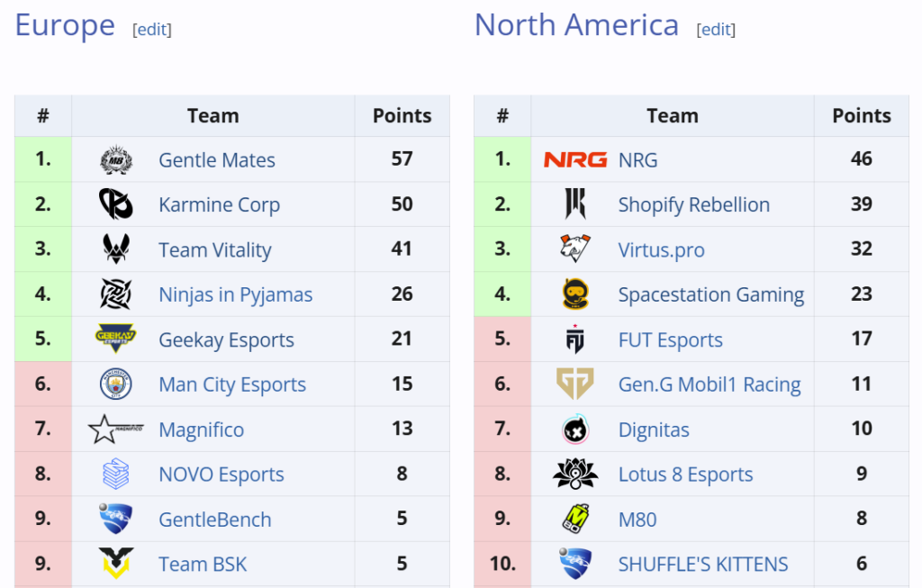Click the Gen.G Mobil1 Racing logo
Image resolution: width=922 pixels, height=588 pixels.
pos(576,384)
